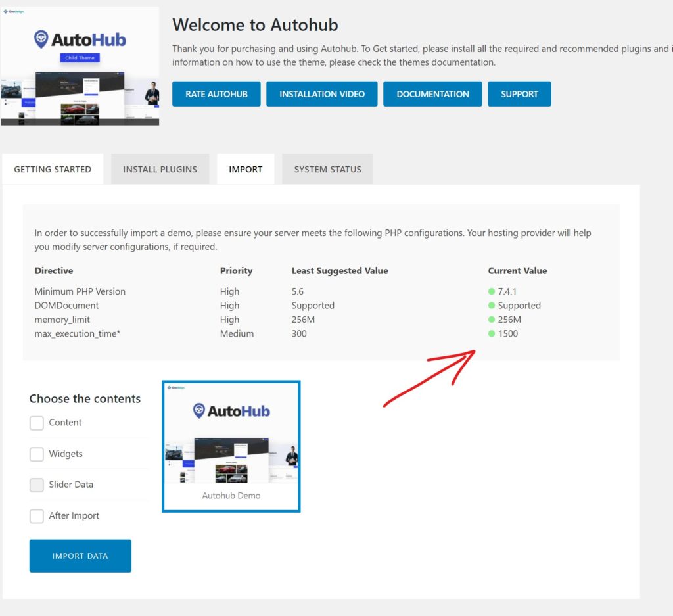The height and width of the screenshot is (616, 673).
Task: Click the 'Choose the contents' heading
Action: pyautogui.click(x=85, y=399)
